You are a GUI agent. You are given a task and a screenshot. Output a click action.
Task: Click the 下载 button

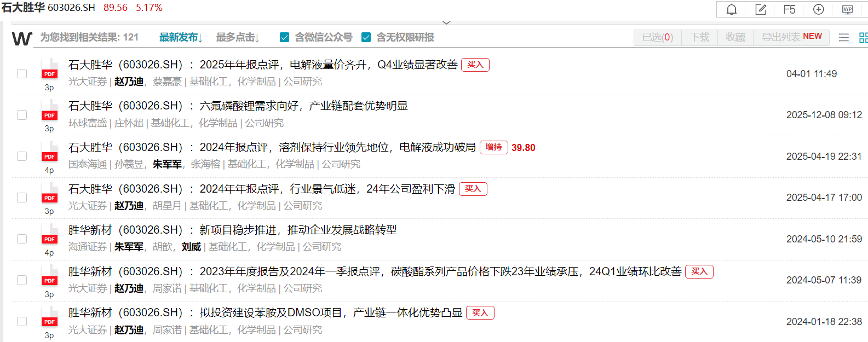pyautogui.click(x=699, y=37)
